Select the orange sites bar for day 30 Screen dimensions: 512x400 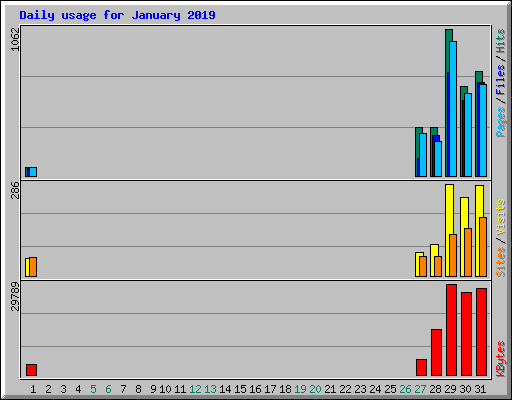point(468,253)
